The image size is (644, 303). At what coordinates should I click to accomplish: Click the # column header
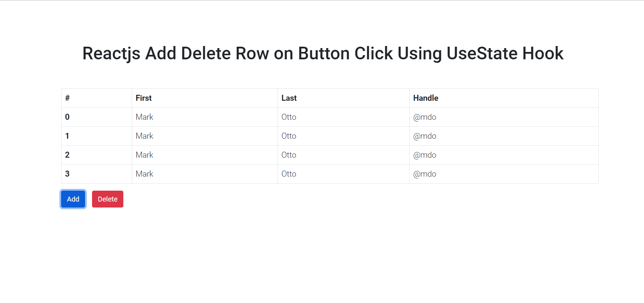point(67,98)
